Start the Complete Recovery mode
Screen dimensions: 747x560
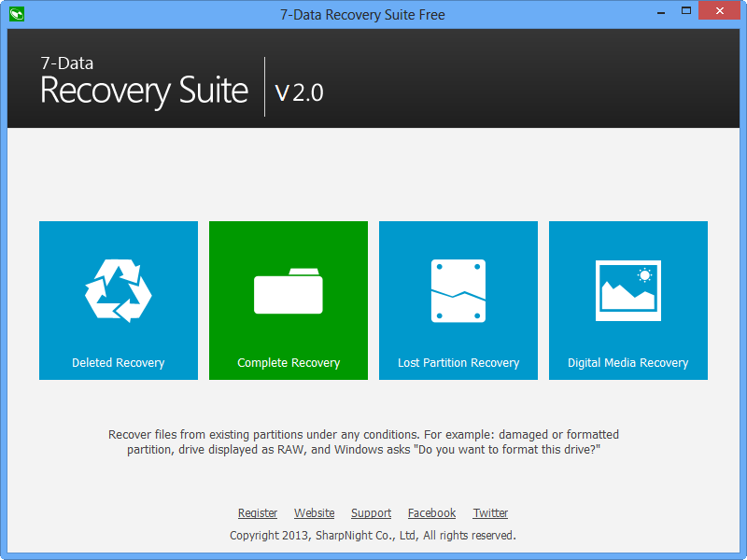[288, 362]
